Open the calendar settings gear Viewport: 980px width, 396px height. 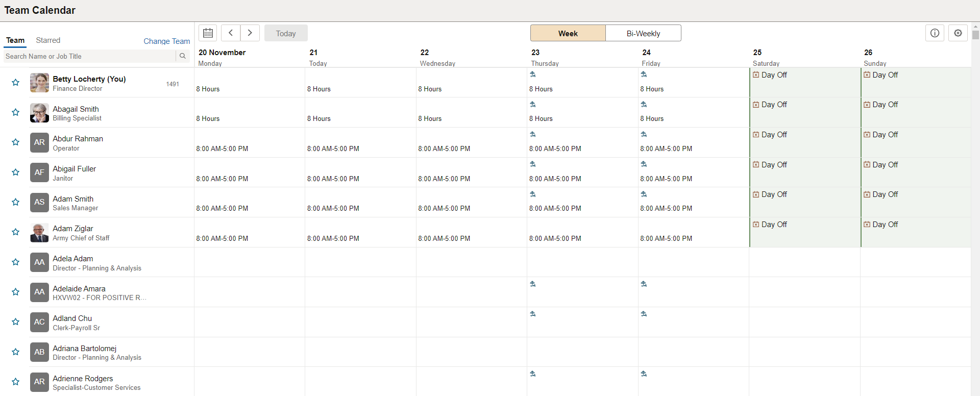(958, 33)
